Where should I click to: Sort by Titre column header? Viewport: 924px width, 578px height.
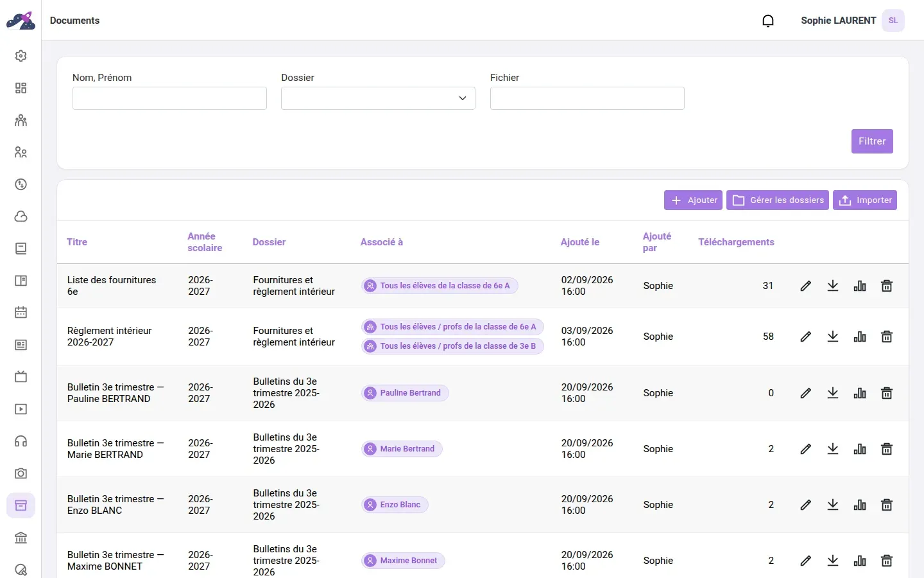77,242
